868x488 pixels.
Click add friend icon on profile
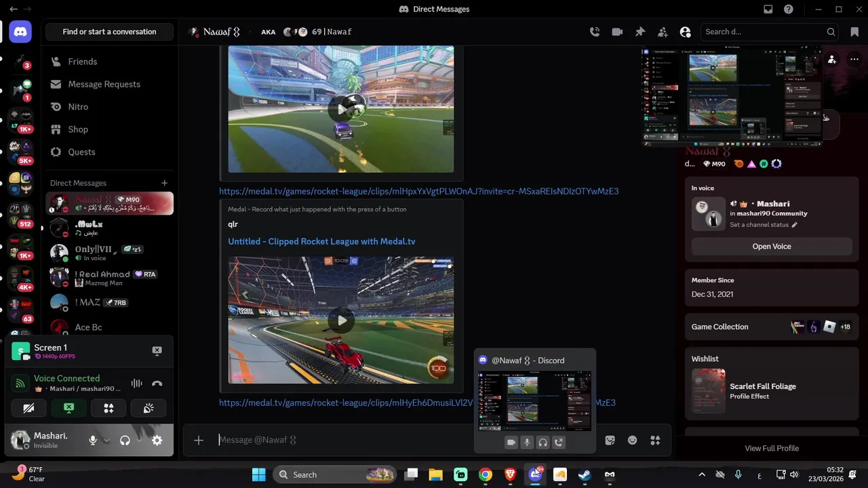(x=832, y=60)
